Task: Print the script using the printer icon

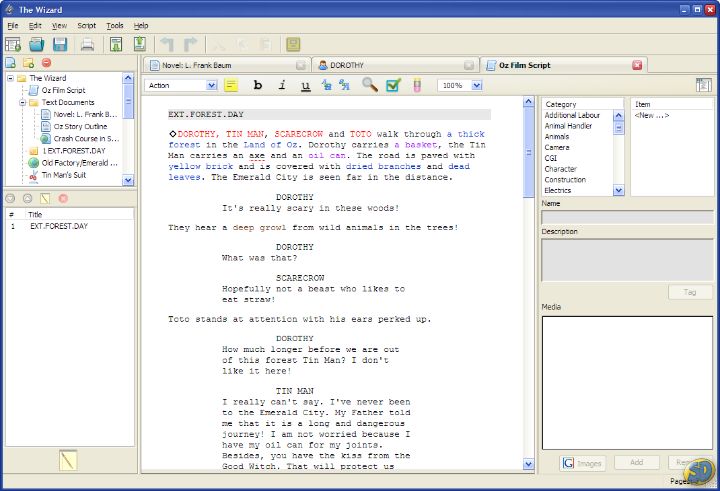Action: 87,45
